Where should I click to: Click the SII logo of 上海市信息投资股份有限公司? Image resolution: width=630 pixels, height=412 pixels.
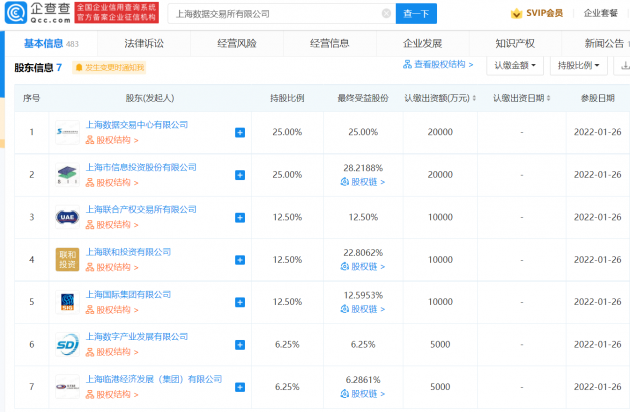(67, 175)
